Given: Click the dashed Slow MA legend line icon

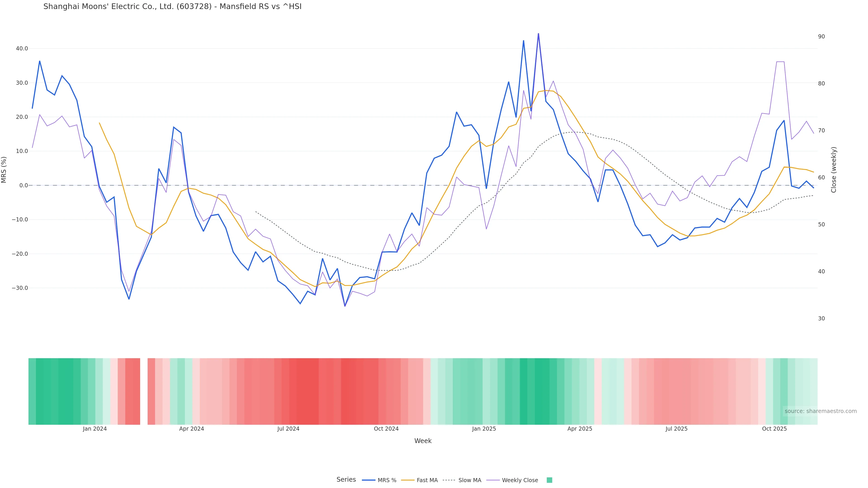Looking at the screenshot, I should coord(449,480).
